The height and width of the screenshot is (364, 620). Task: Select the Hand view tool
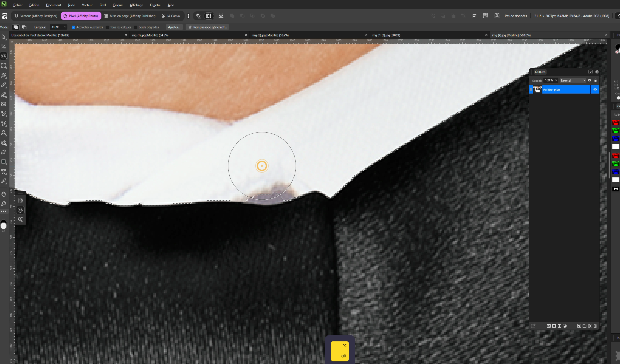coord(4,194)
